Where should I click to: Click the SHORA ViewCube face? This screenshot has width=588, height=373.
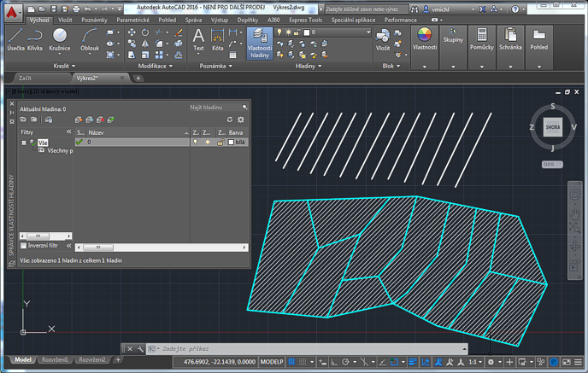point(553,127)
